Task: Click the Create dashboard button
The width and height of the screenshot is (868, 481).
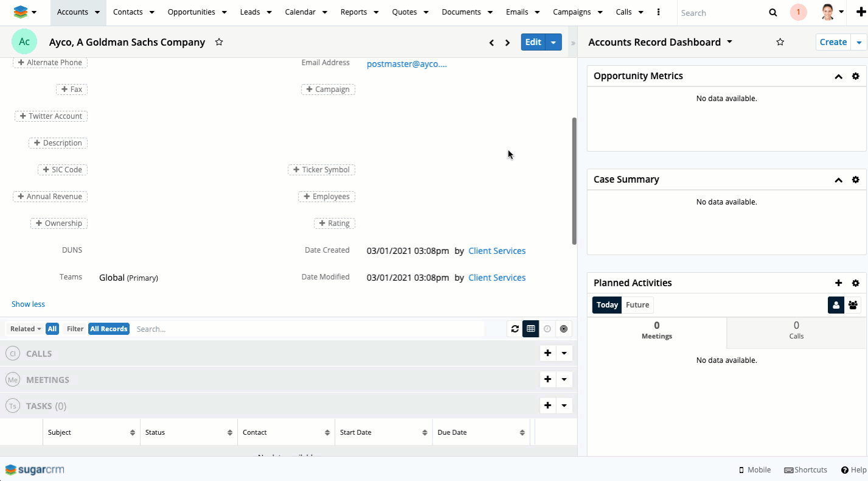Action: pos(833,42)
